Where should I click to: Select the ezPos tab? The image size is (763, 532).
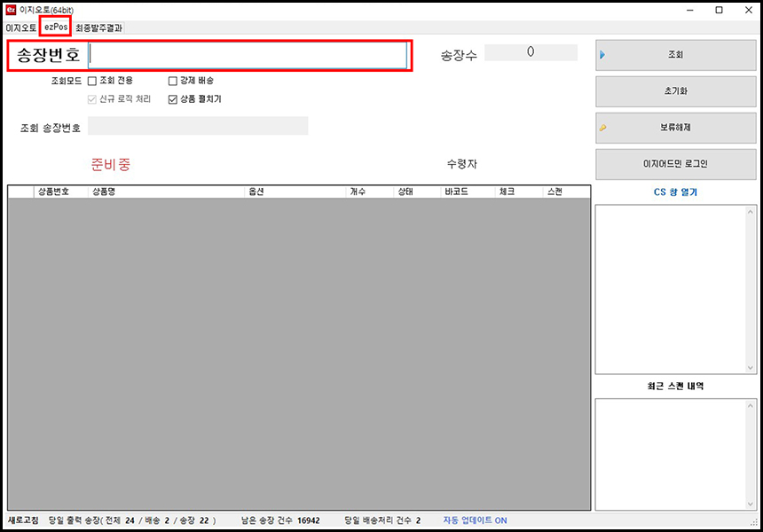point(56,27)
